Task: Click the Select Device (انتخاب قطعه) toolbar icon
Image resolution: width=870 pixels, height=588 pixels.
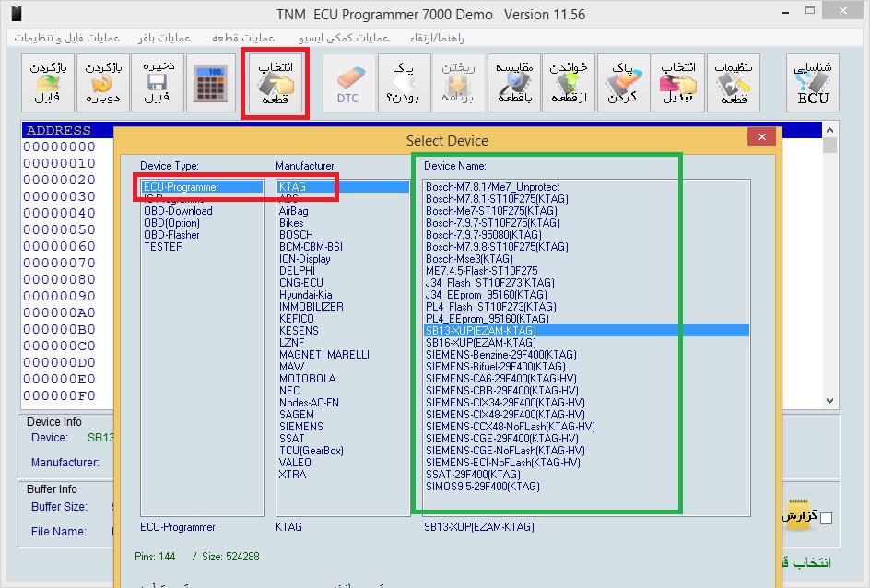Action: click(x=276, y=83)
